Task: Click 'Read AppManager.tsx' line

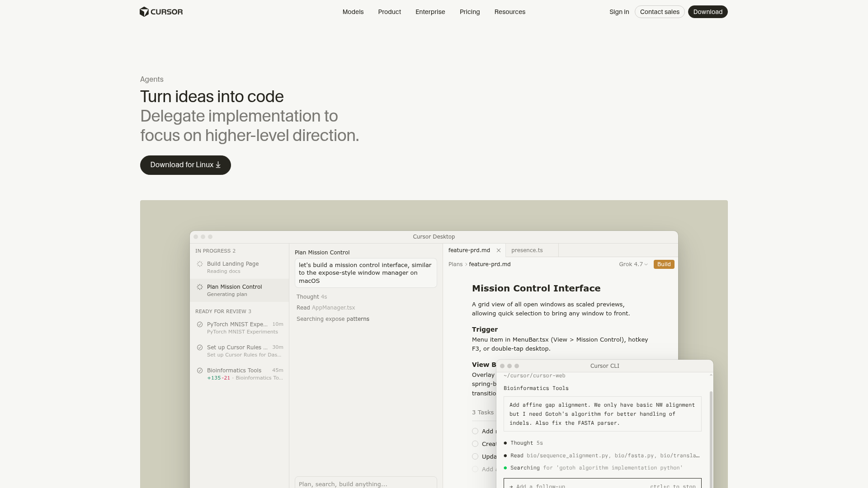Action: (x=326, y=308)
